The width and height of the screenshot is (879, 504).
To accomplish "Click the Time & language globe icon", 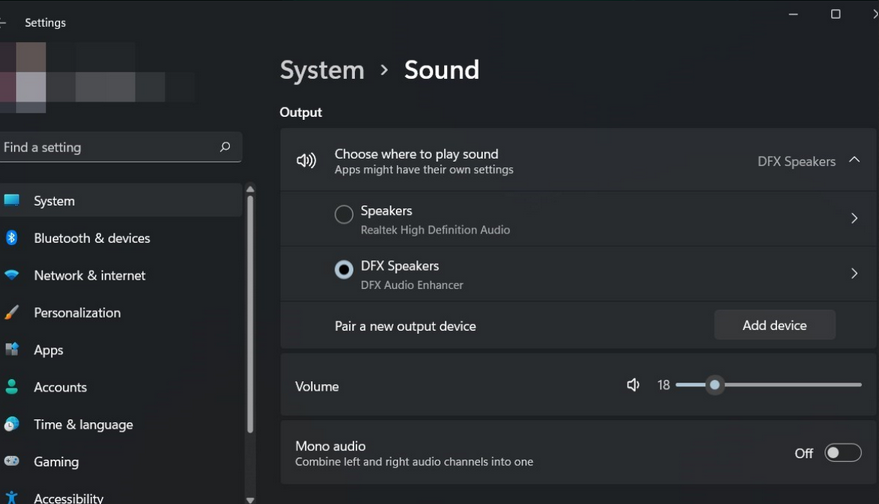I will click(11, 424).
